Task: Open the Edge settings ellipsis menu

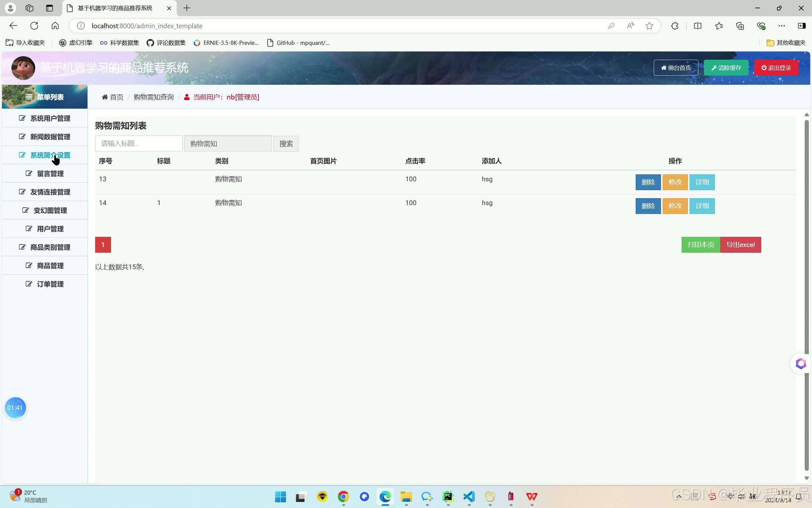Action: (782, 26)
